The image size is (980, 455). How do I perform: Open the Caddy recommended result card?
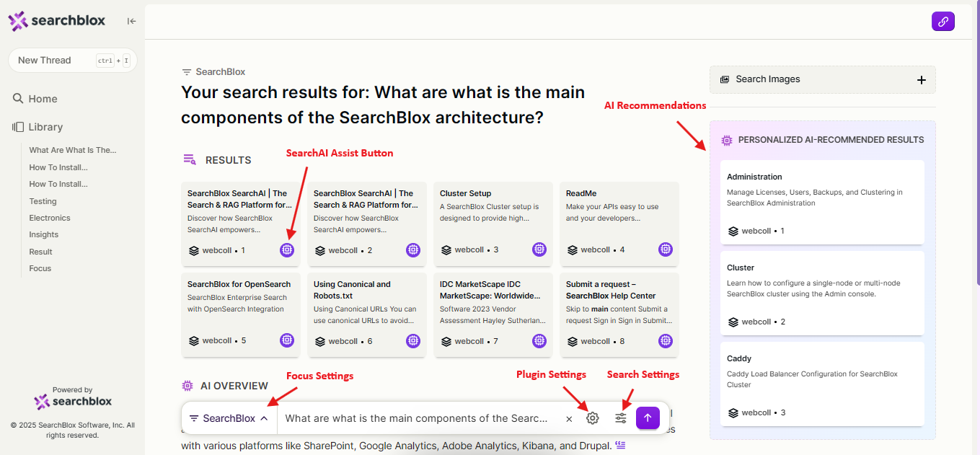click(x=822, y=384)
